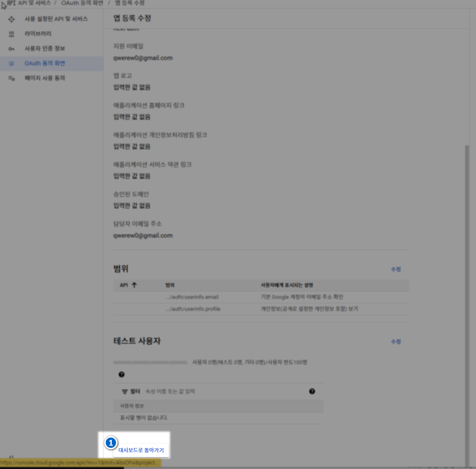Click 수정 link next to 테스트 사용자
The image size is (476, 469).
point(396,342)
